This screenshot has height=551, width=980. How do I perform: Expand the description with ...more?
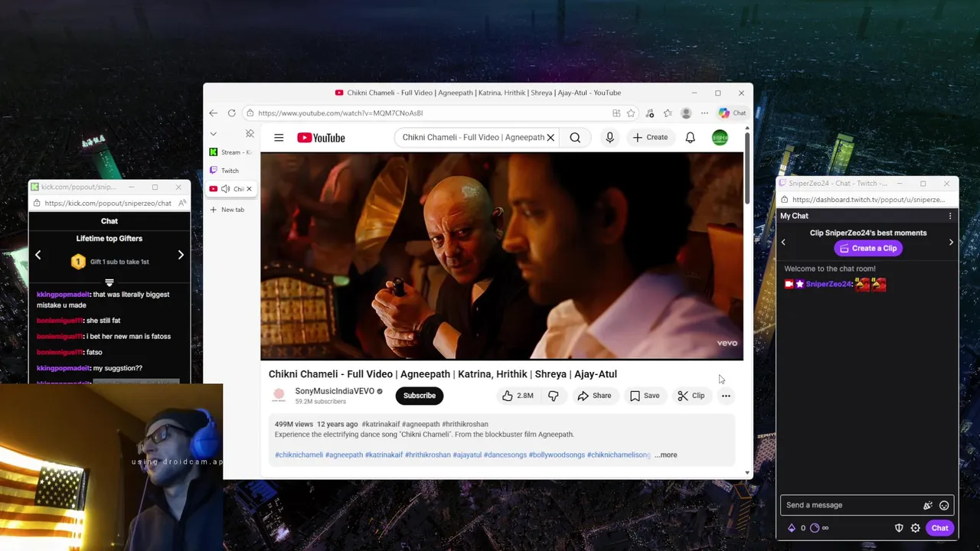pos(666,455)
